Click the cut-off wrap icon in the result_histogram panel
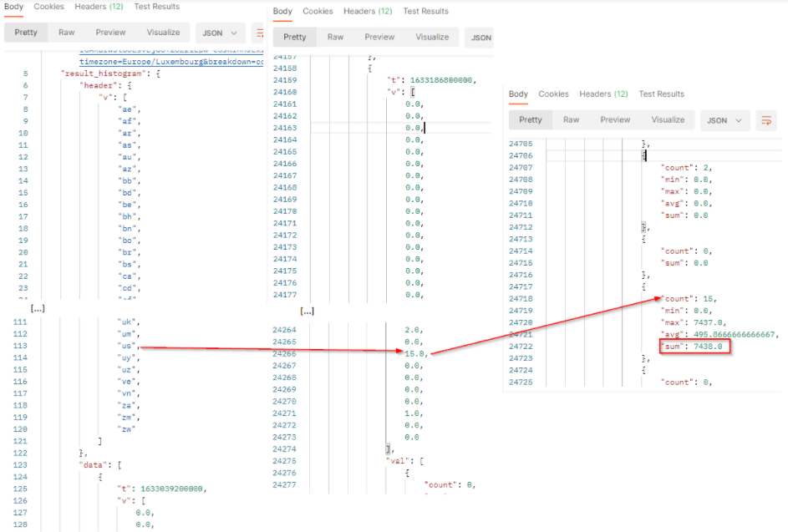 click(260, 33)
